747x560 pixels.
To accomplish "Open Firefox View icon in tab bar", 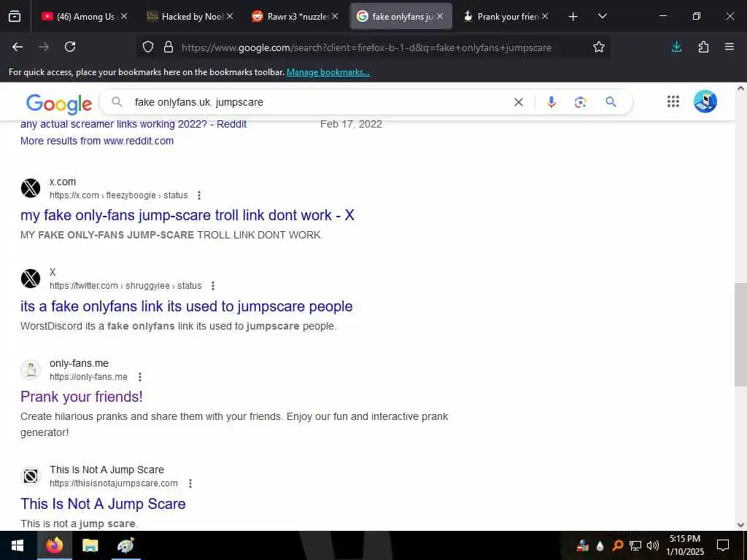I will tap(15, 17).
